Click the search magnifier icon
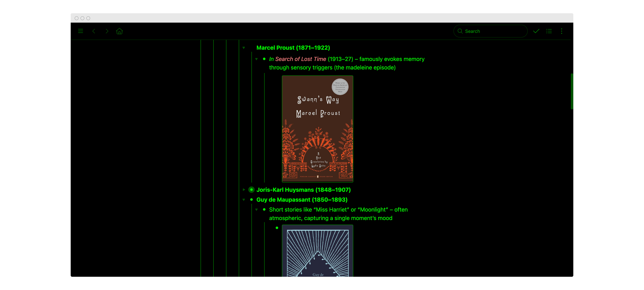Image resolution: width=644 pixels, height=290 pixels. click(460, 31)
